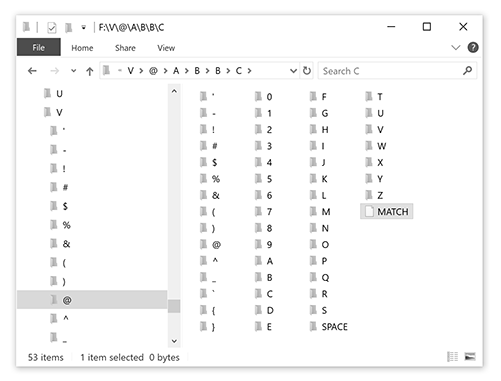Open the File menu tab
The height and width of the screenshot is (381, 501).
click(39, 47)
